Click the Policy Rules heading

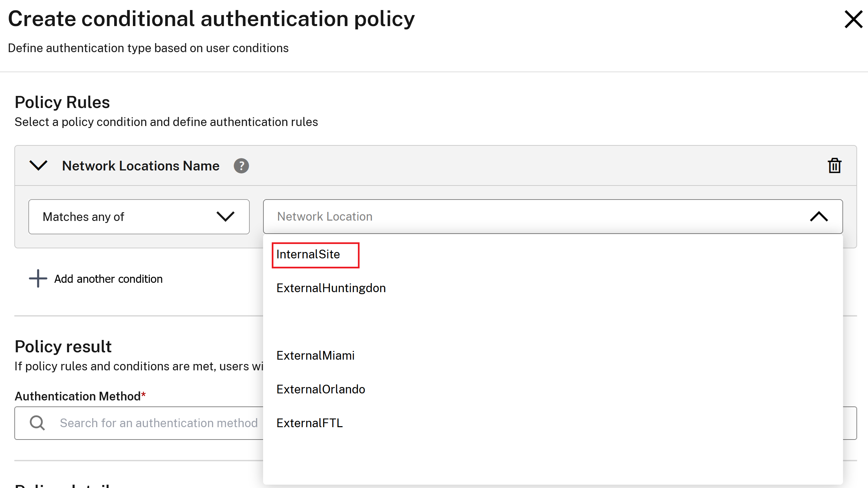click(x=62, y=102)
